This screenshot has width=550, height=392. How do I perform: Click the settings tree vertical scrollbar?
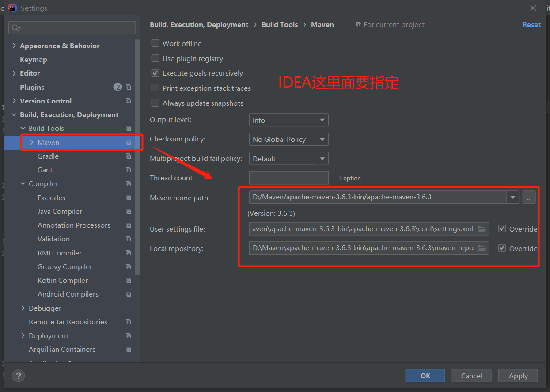[x=138, y=157]
